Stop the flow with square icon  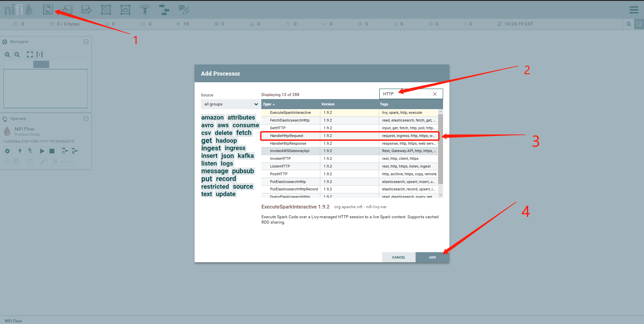click(x=52, y=151)
